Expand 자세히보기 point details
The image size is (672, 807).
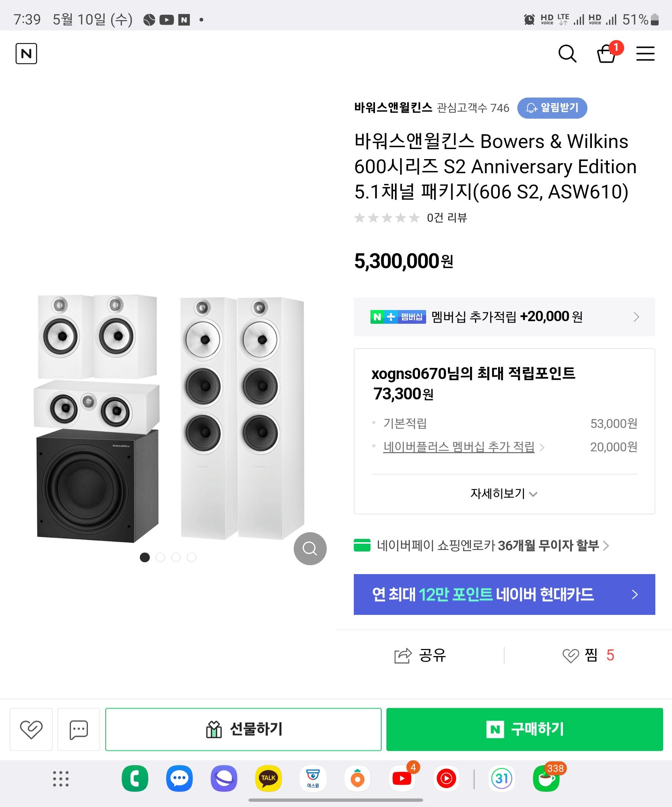point(504,493)
